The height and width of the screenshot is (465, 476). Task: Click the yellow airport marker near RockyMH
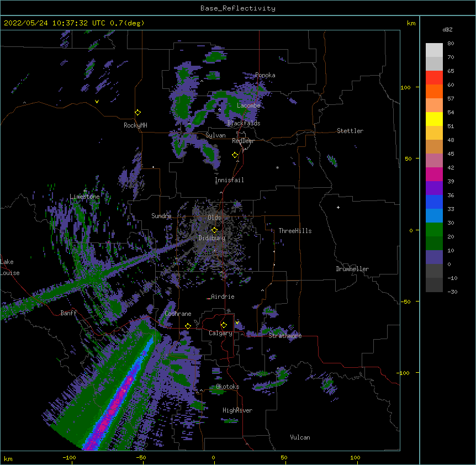pos(138,112)
